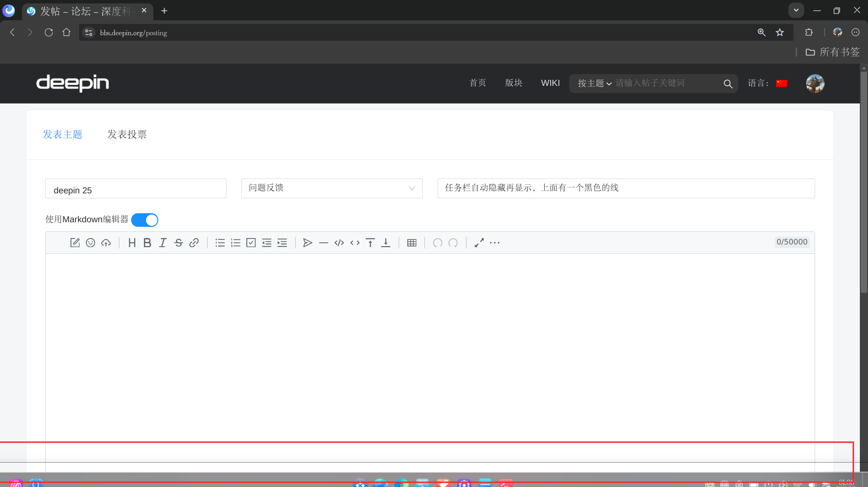Image resolution: width=868 pixels, height=487 pixels.
Task: Click the forum search magnifier button
Action: coord(728,84)
